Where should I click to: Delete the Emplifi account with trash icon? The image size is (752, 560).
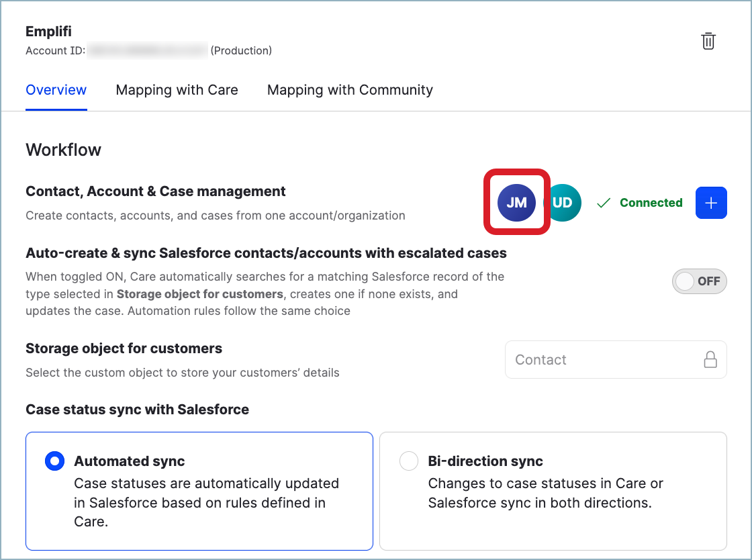(x=708, y=41)
